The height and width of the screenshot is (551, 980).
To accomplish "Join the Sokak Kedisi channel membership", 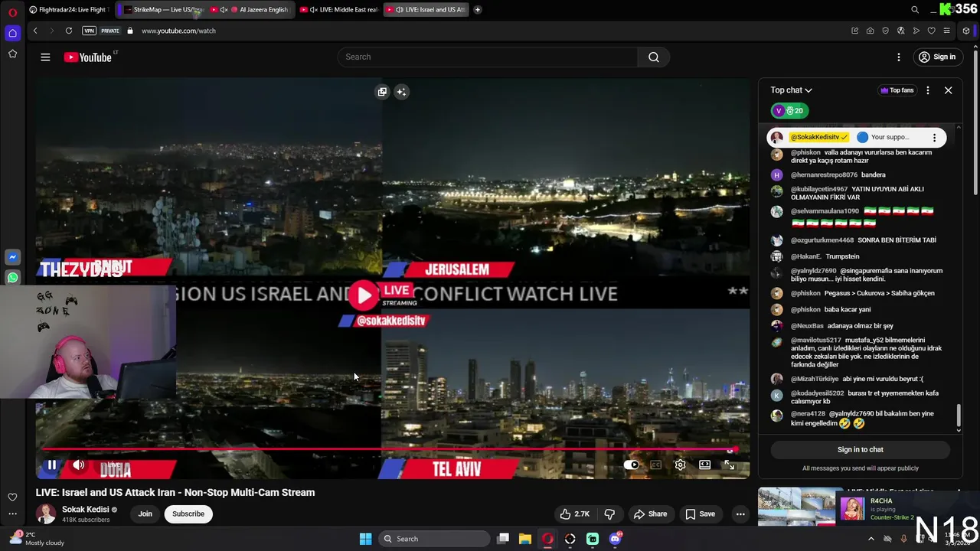I will click(x=145, y=514).
